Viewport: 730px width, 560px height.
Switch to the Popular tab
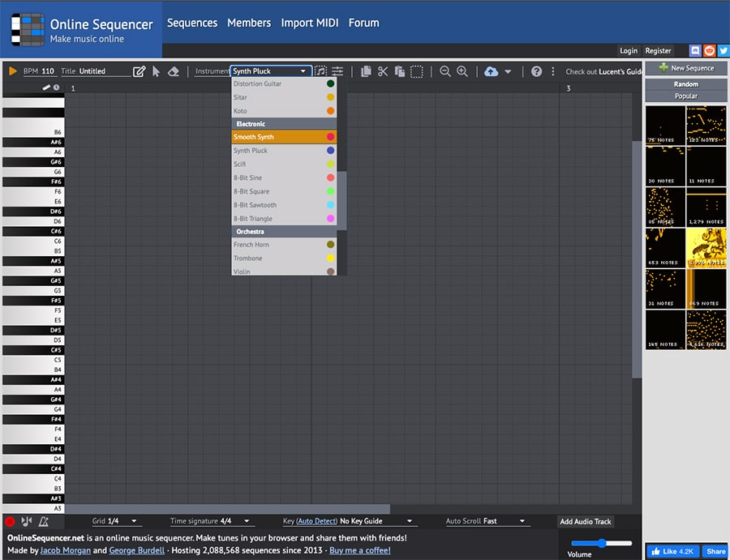pos(685,94)
